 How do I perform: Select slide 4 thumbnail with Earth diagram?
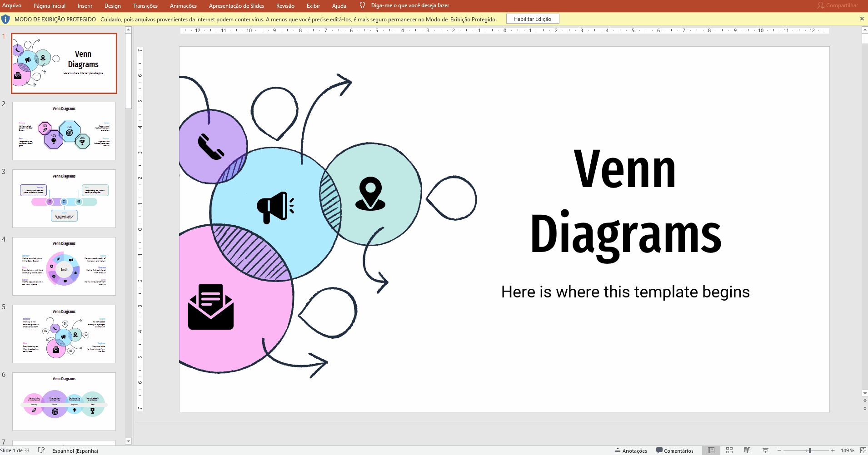pyautogui.click(x=64, y=266)
